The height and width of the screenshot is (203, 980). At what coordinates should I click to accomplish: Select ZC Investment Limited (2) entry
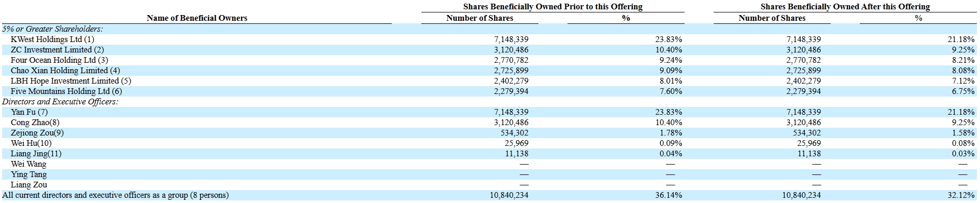(57, 50)
